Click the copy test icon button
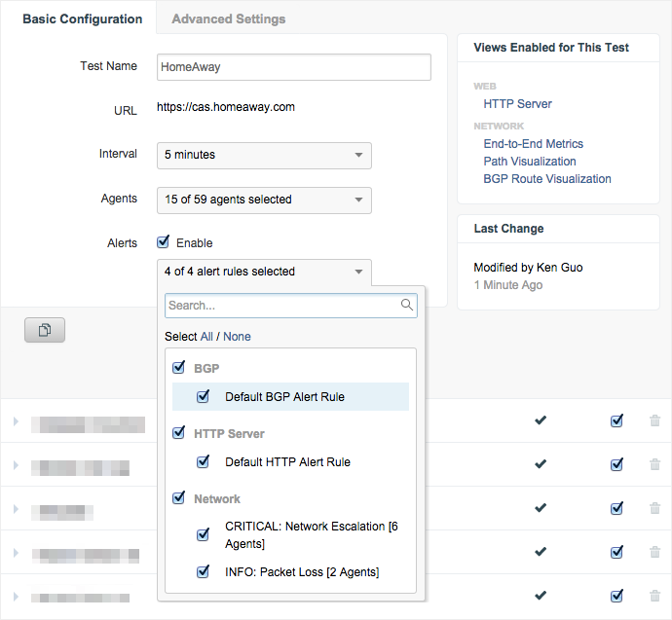This screenshot has width=672, height=620. pos(45,331)
